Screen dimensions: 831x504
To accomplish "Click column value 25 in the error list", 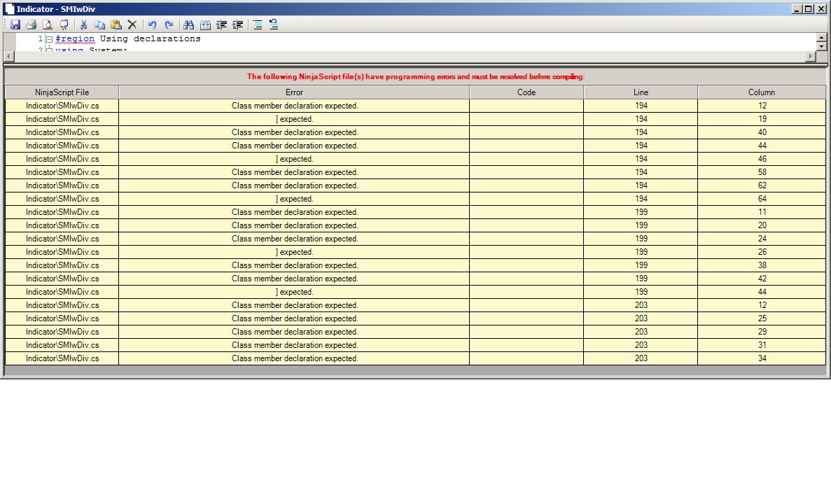I will [x=762, y=318].
